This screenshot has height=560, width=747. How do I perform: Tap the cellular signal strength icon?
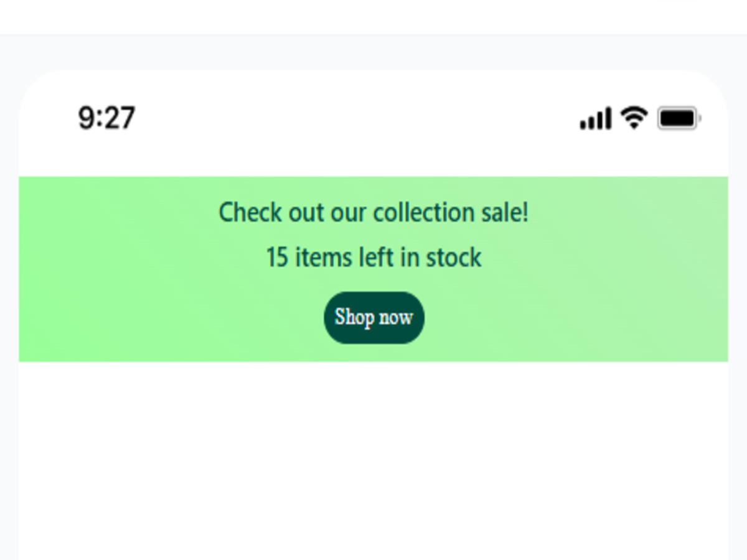(x=595, y=118)
